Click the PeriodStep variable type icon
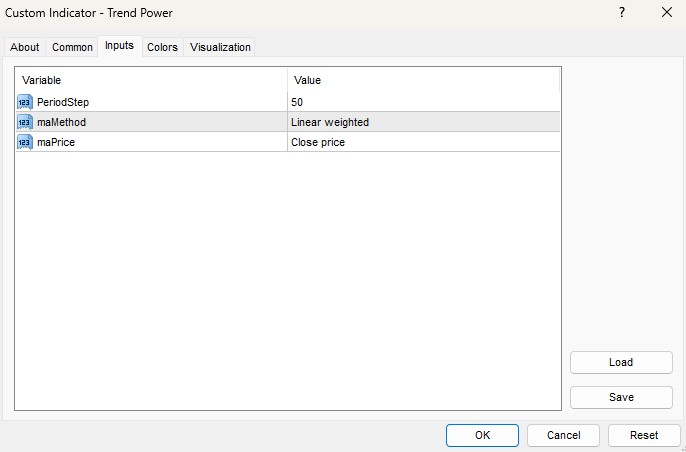The height and width of the screenshot is (452, 686). 25,102
